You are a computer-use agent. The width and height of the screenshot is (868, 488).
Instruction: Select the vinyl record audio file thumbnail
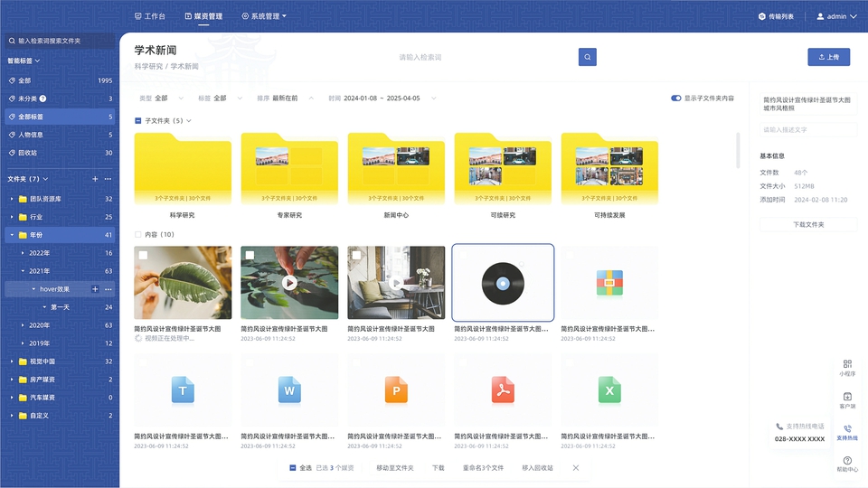[x=503, y=282]
